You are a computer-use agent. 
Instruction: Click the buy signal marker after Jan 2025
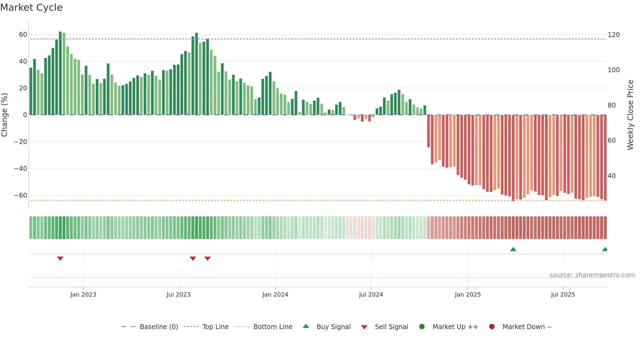point(513,249)
